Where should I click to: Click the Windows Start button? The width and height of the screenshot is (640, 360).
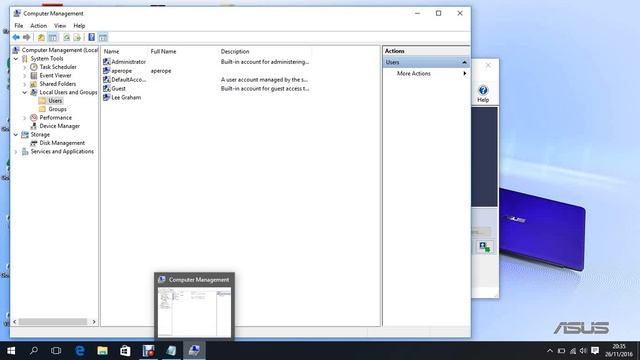click(x=11, y=351)
